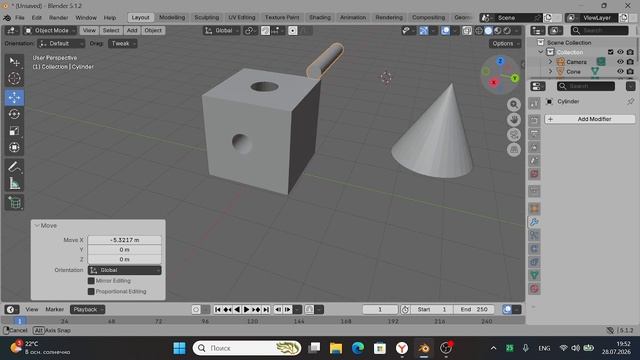This screenshot has height=360, width=640.
Task: Open the Tool properties tab icon
Action: click(534, 103)
